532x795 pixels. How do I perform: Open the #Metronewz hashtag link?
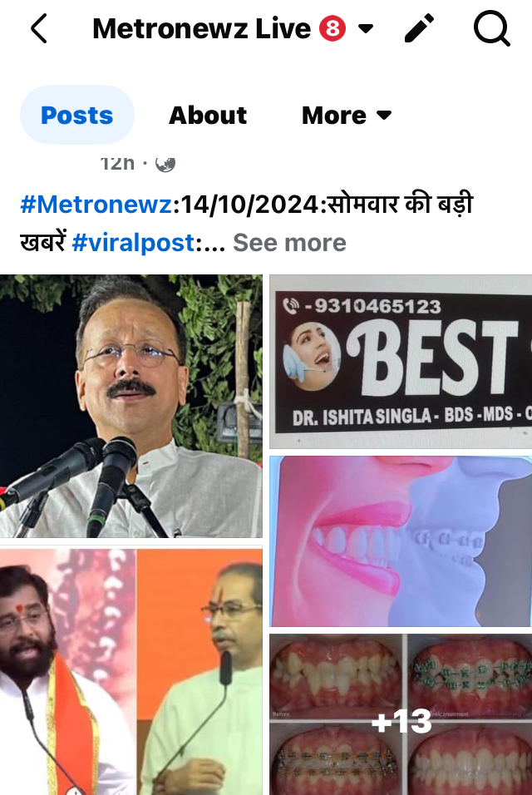[96, 205]
